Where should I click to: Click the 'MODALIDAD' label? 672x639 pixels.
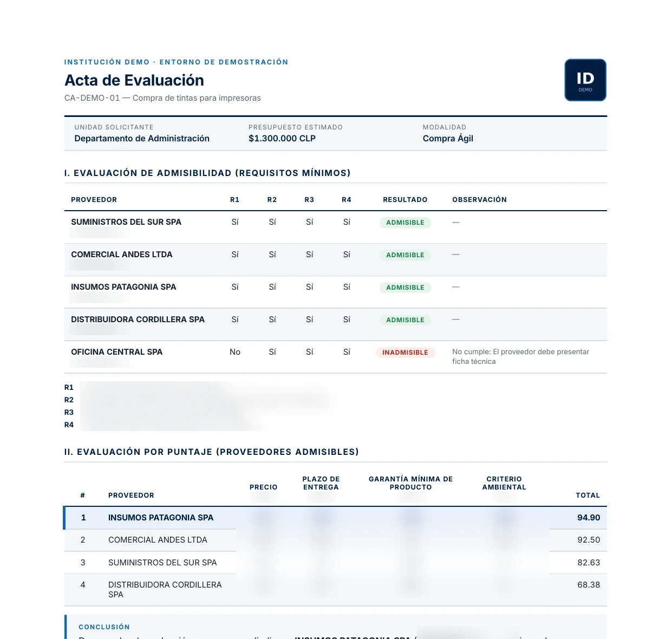[445, 127]
